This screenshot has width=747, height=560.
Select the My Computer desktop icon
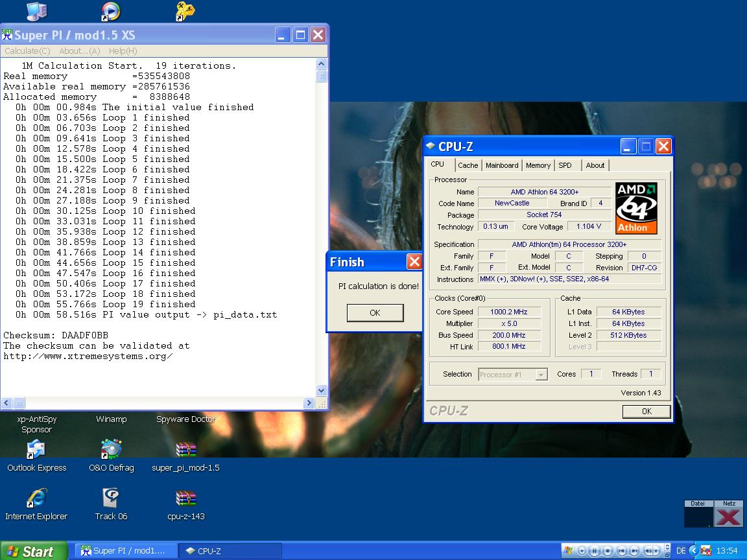click(37, 12)
